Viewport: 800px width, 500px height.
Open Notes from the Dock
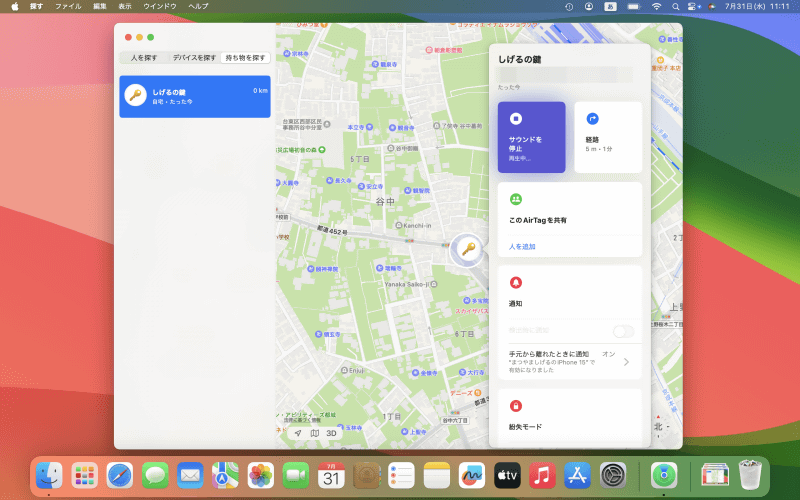point(437,476)
